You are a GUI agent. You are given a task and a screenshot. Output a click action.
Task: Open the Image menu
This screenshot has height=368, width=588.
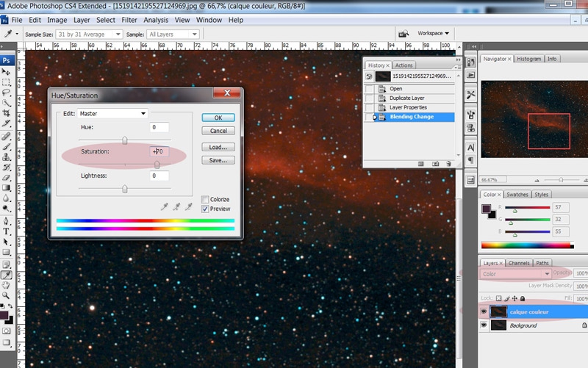click(x=57, y=20)
